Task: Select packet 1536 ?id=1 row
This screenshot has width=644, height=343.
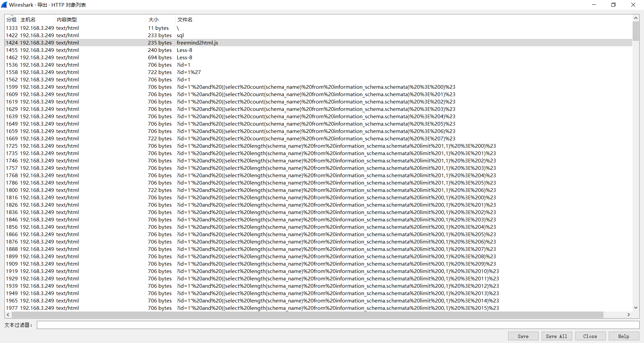Action: click(318, 65)
